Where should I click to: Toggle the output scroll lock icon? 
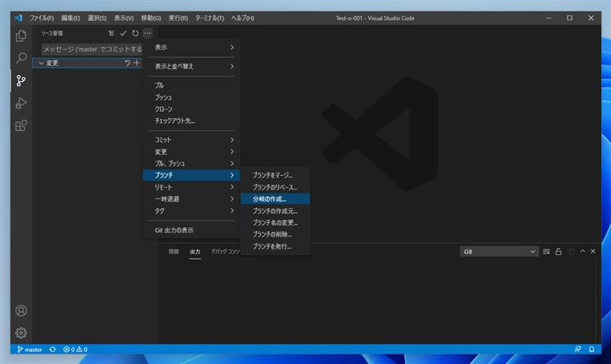559,252
